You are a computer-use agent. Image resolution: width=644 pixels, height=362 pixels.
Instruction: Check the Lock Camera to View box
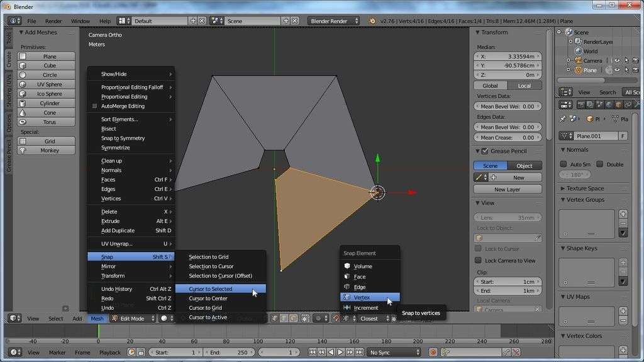tap(478, 260)
